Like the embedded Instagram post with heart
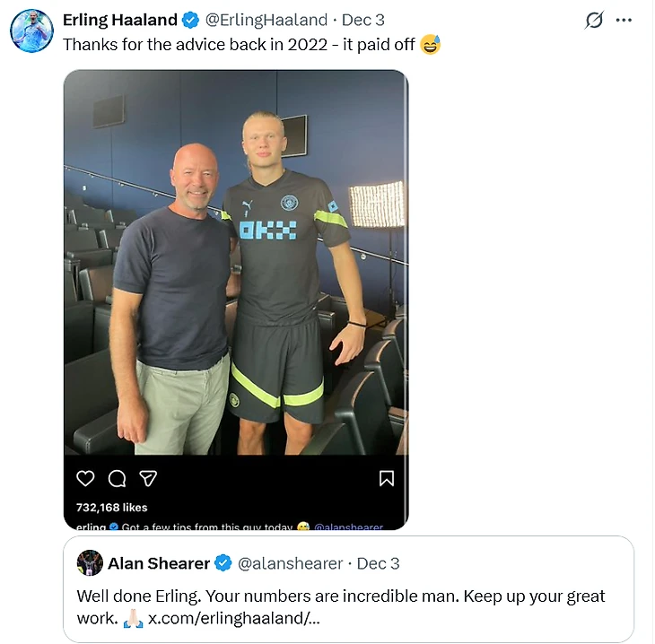655x644 pixels. pos(85,478)
